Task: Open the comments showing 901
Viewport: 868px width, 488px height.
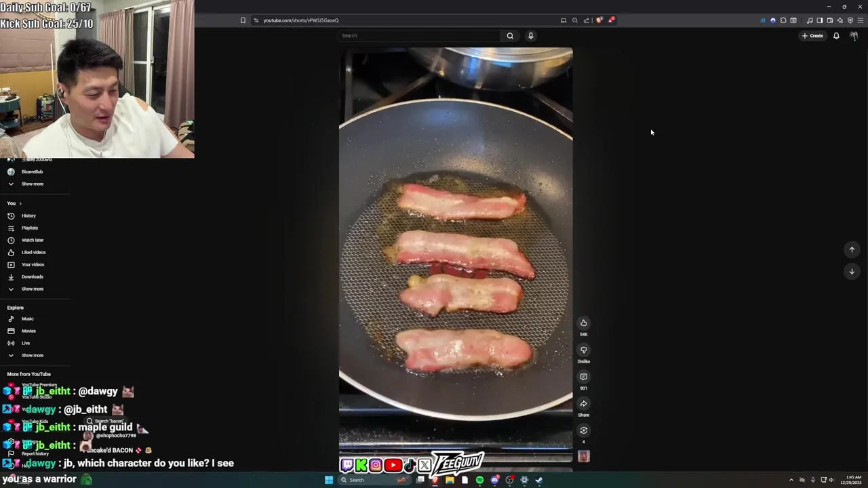Action: (x=583, y=377)
